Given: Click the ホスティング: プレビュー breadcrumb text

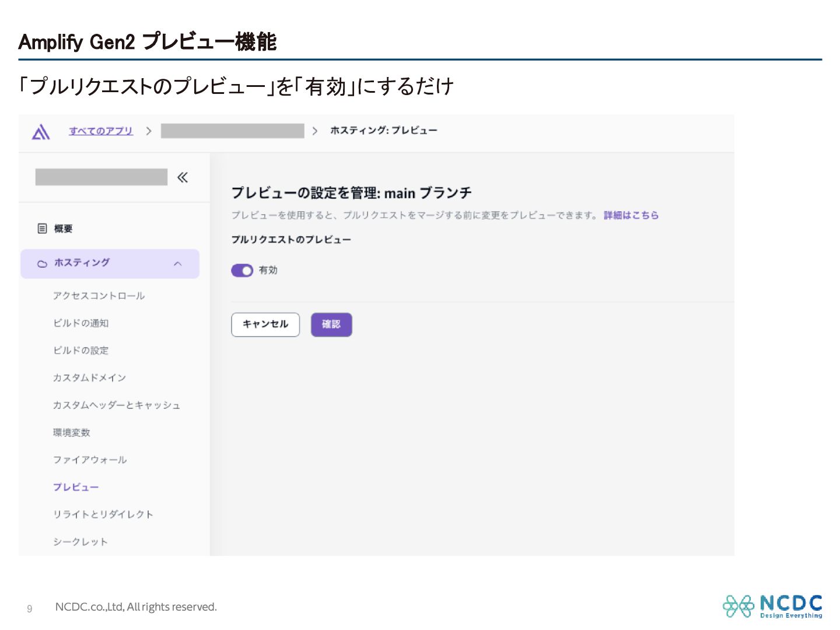Looking at the screenshot, I should pos(384,131).
